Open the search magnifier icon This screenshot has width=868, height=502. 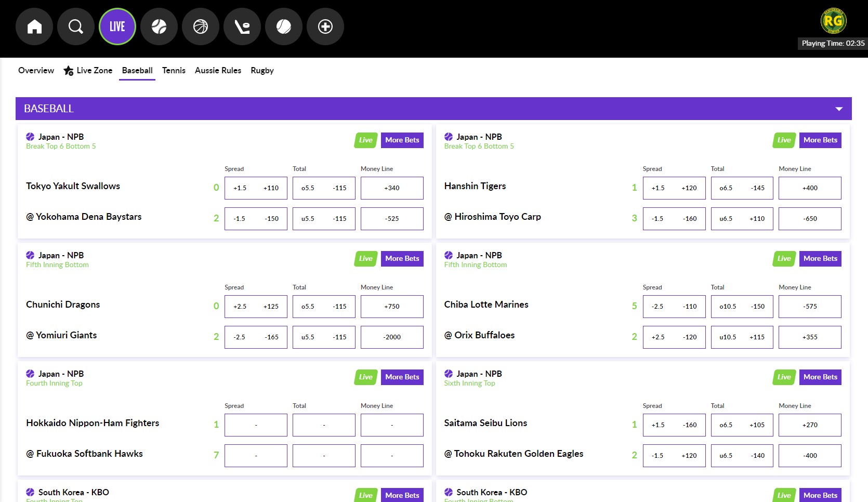76,27
